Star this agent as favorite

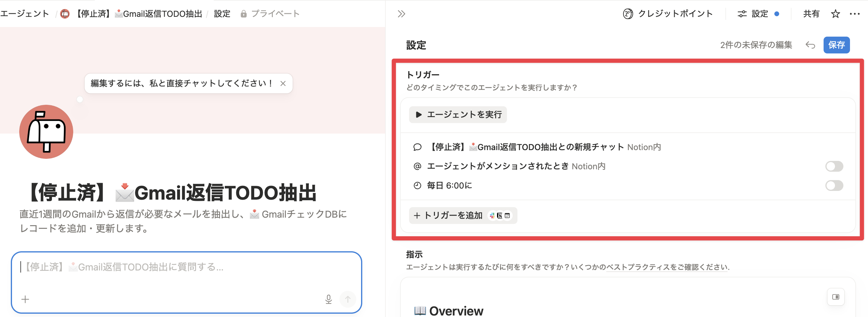pyautogui.click(x=835, y=14)
